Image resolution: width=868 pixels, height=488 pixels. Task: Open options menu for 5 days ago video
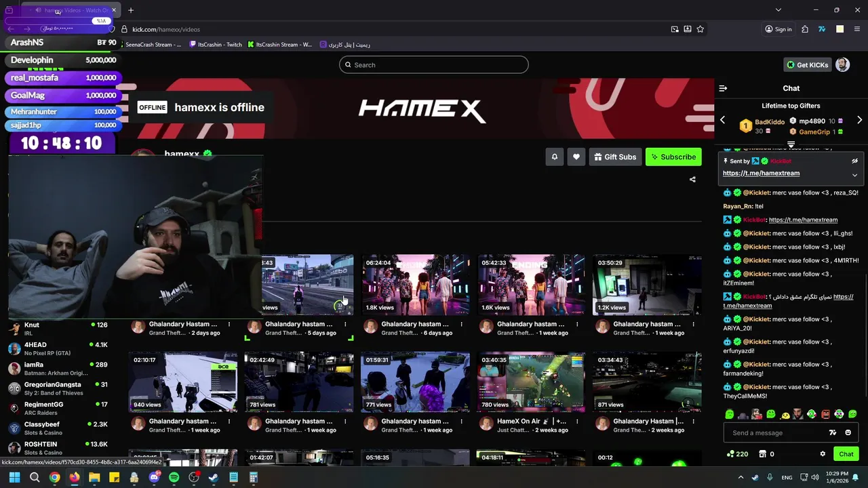(345, 324)
